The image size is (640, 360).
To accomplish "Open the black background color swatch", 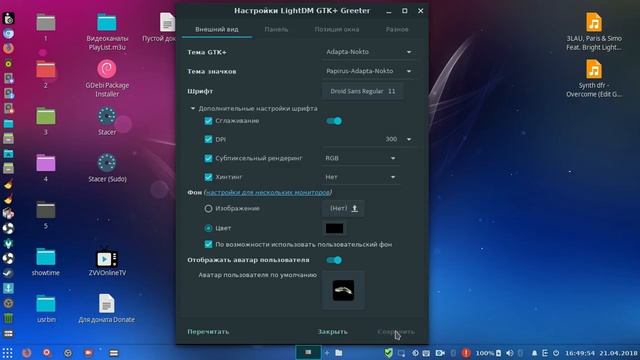I will coord(334,228).
